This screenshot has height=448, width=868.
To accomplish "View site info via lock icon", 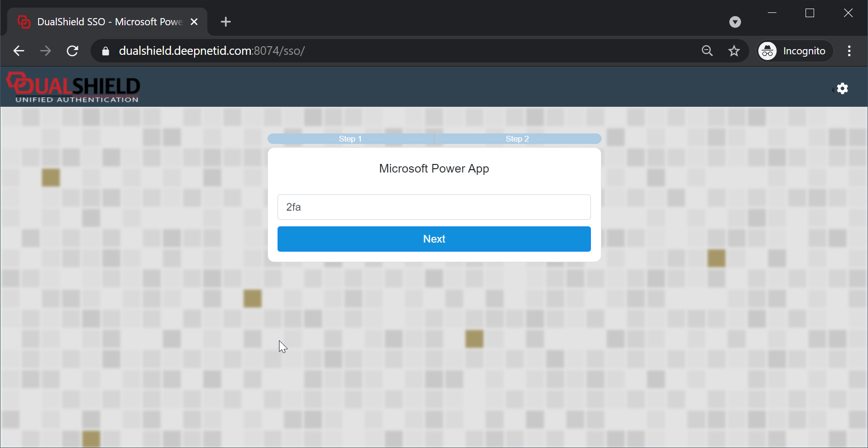I will click(106, 51).
